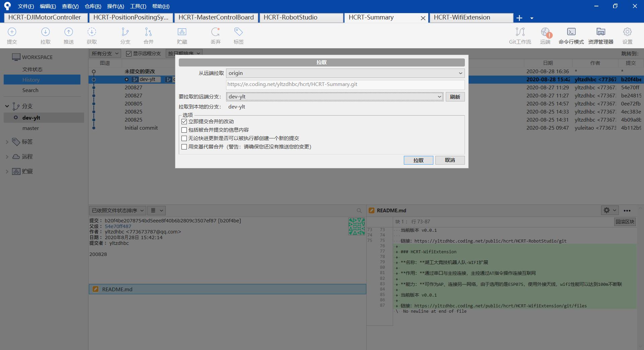
Task: Click the 刷新 refresh button
Action: point(455,97)
